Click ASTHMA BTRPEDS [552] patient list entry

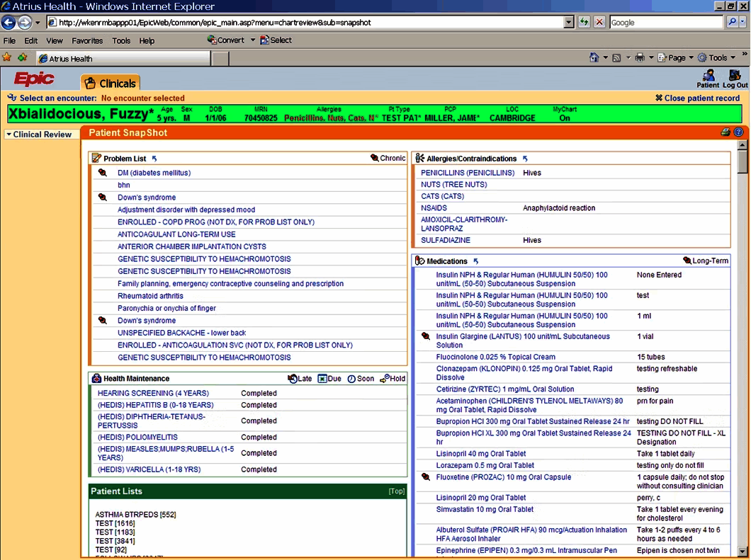point(135,515)
